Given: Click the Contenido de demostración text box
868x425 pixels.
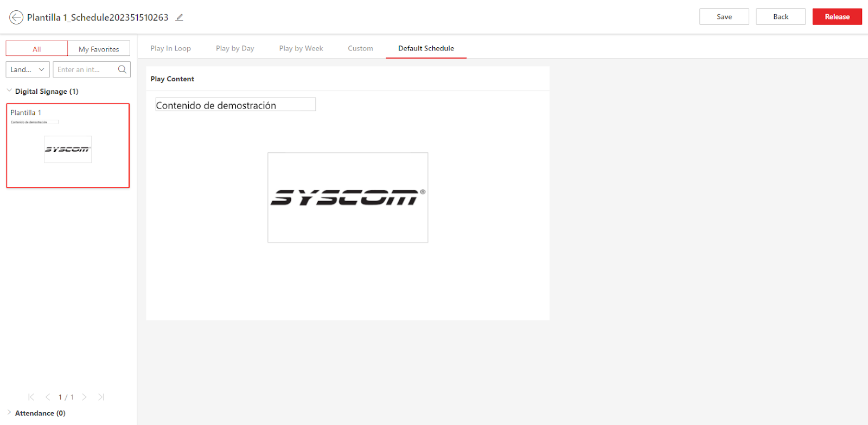Looking at the screenshot, I should click(235, 105).
